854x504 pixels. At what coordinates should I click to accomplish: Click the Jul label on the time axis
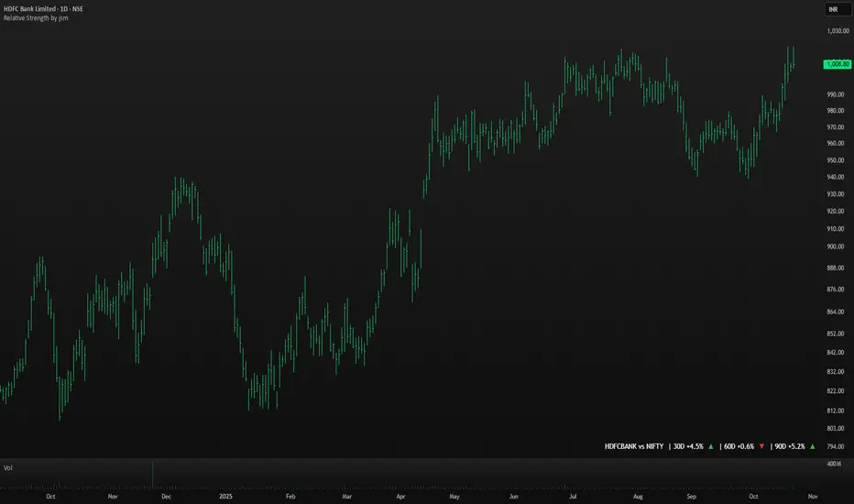pos(573,496)
